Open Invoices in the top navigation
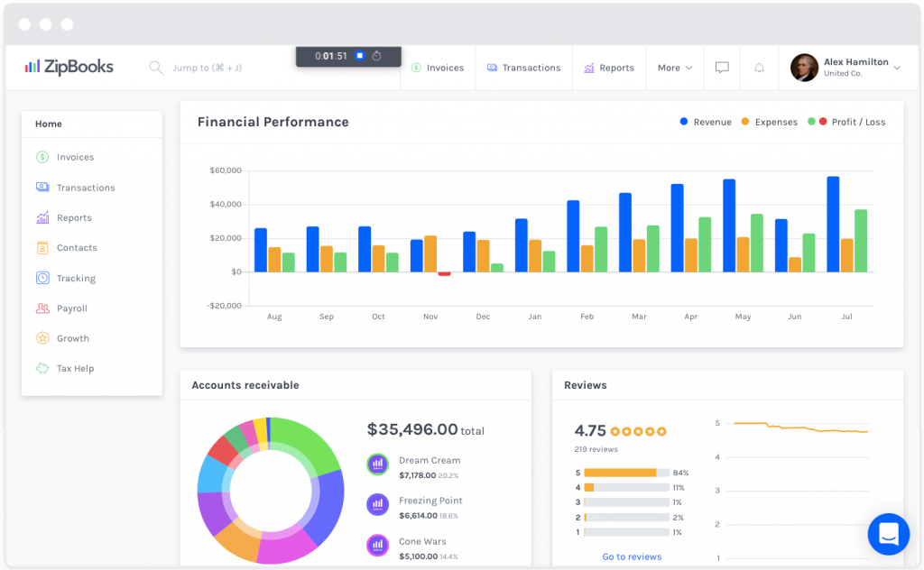The width and height of the screenshot is (924, 570). [438, 68]
